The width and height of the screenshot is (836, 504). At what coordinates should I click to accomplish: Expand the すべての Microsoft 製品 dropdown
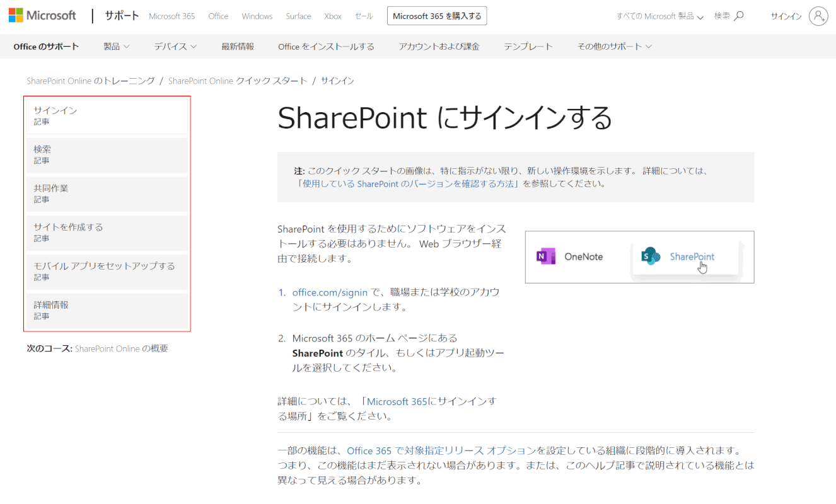tap(659, 16)
